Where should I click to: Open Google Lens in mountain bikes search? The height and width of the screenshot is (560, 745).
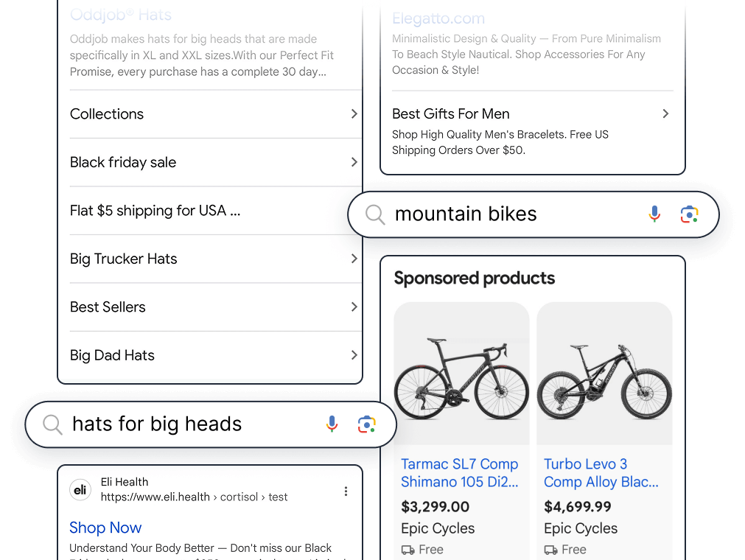(x=689, y=214)
